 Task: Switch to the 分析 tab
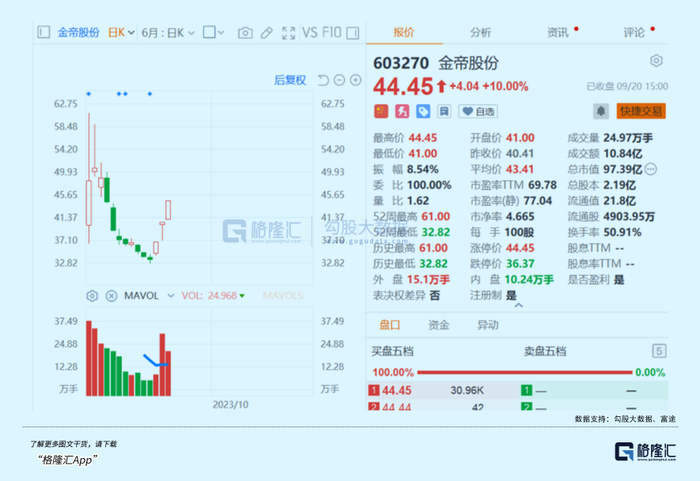click(480, 32)
